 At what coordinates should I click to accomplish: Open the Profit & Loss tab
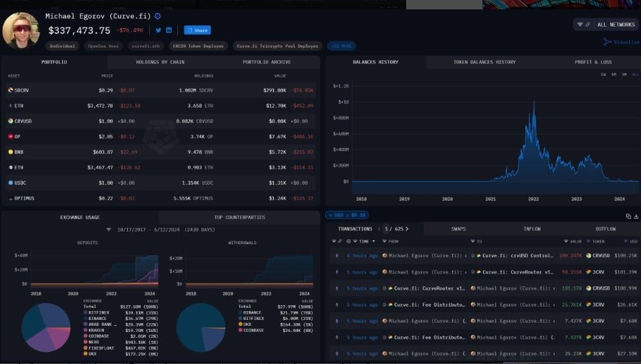593,62
